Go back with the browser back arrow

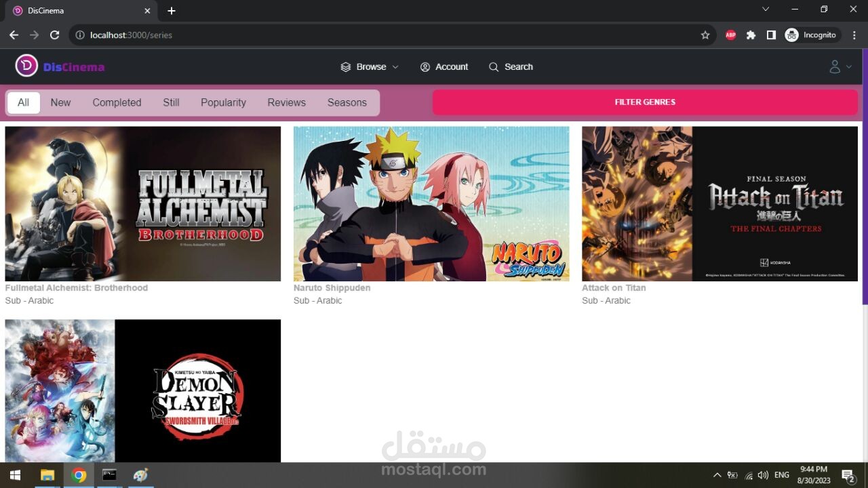pos(14,35)
